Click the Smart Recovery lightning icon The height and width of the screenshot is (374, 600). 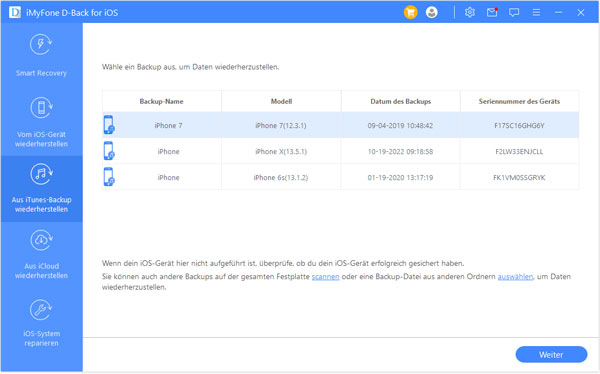tap(41, 44)
